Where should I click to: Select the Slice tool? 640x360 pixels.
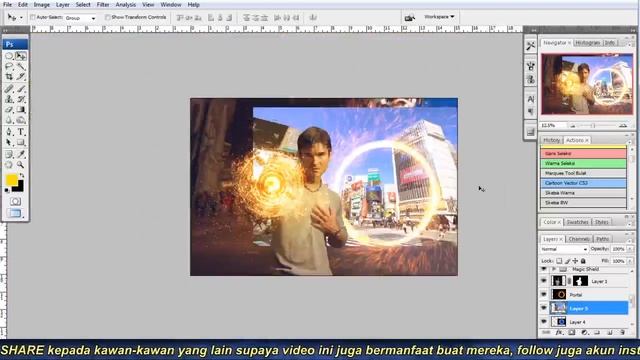[21, 76]
